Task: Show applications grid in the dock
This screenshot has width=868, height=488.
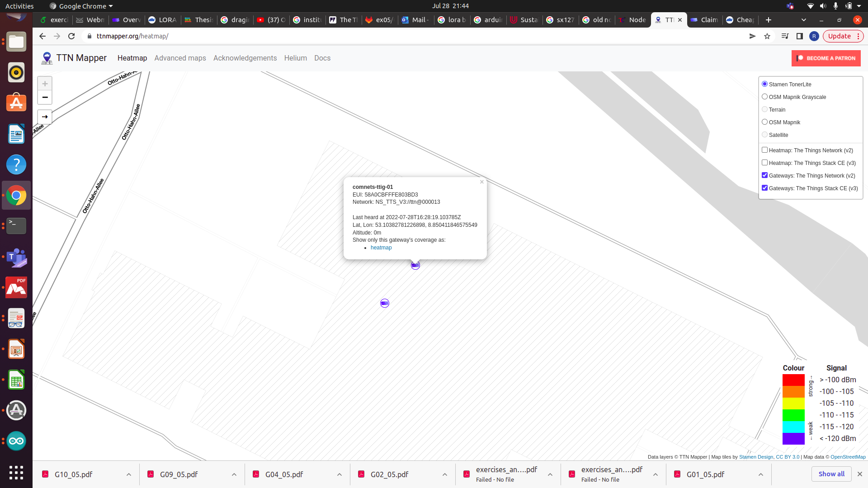Action: pyautogui.click(x=16, y=472)
